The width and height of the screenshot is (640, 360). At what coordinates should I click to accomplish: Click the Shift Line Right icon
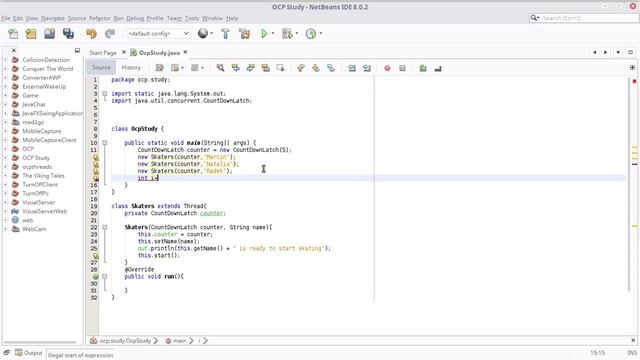pos(367,68)
